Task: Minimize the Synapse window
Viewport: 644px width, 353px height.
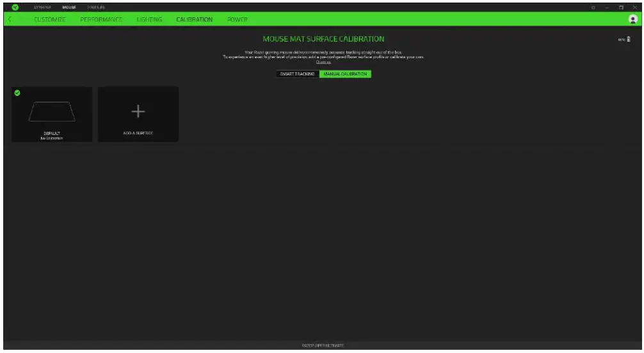Action: (x=607, y=8)
